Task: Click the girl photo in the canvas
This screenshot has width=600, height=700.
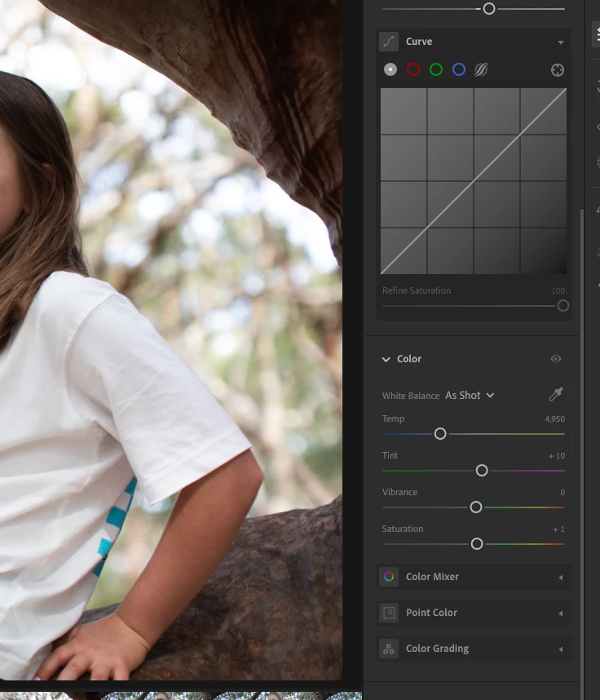Action: pyautogui.click(x=171, y=340)
